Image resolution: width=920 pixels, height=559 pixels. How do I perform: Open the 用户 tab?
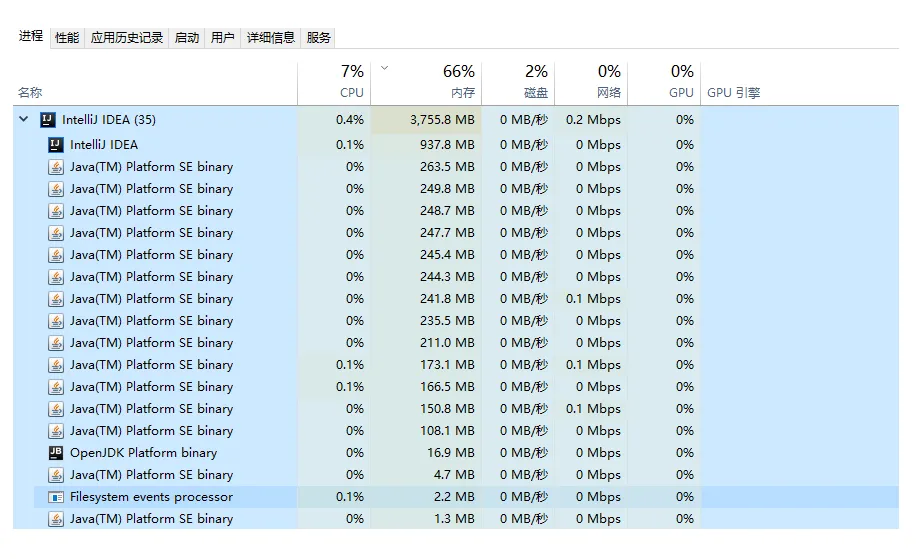point(222,38)
